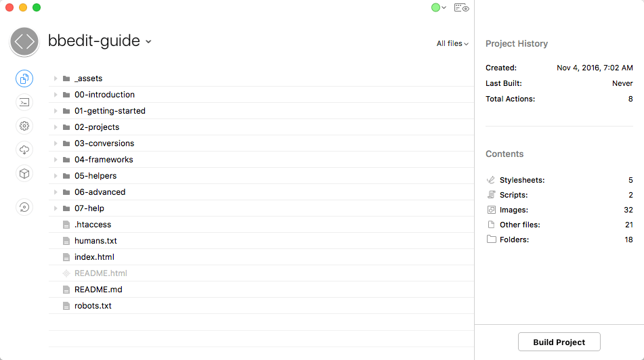
Task: Click the Images count 32
Action: [x=628, y=210]
